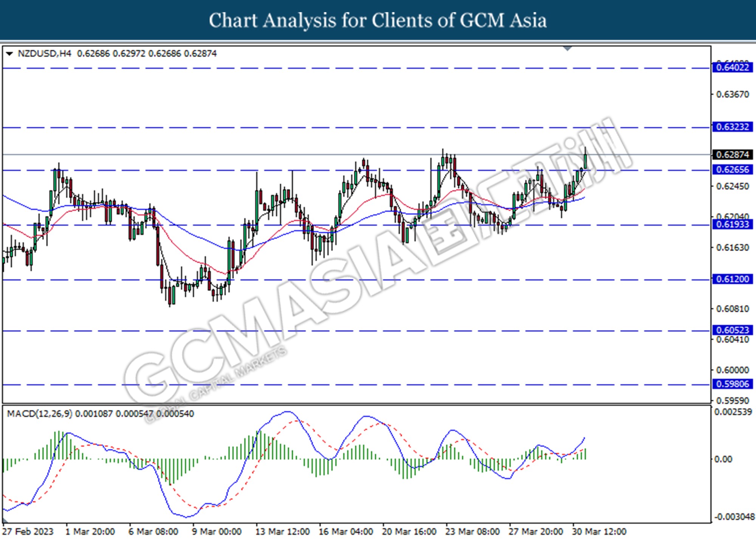756x540 pixels.
Task: Click the 0.63670 price scale value
Action: tap(733, 94)
